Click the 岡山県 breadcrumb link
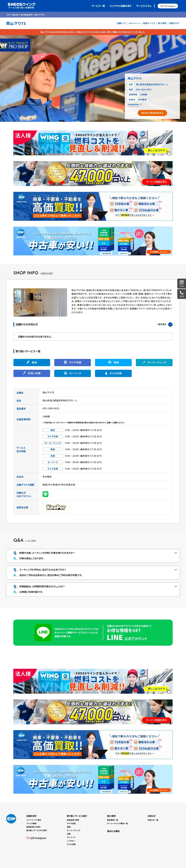This screenshot has width=186, height=868. click(15, 15)
